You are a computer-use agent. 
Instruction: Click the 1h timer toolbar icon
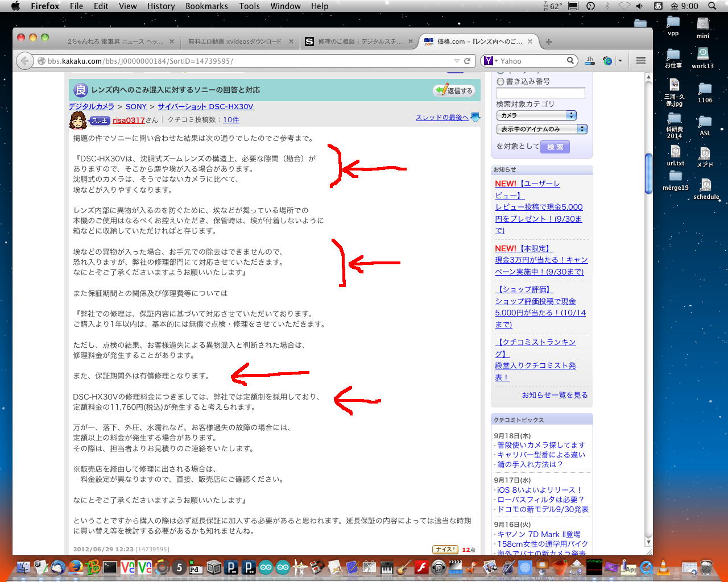coord(590,61)
